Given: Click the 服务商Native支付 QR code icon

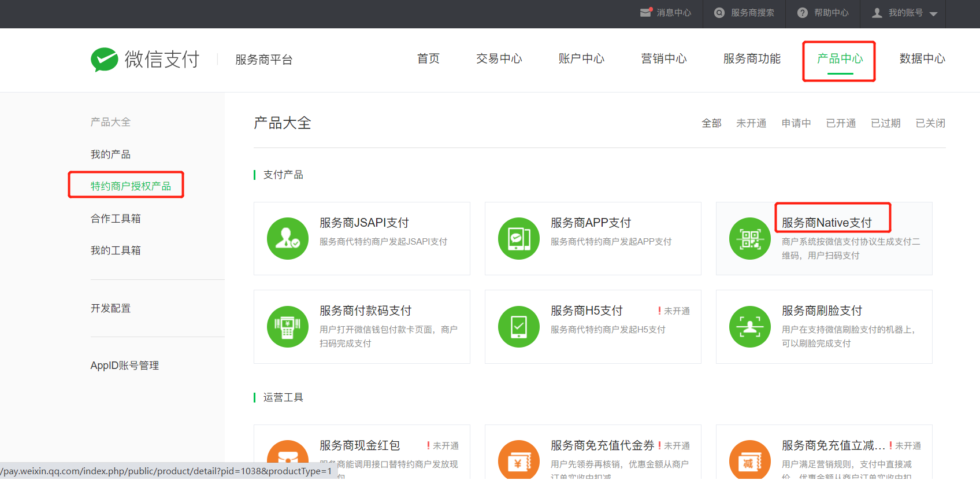Looking at the screenshot, I should 750,238.
